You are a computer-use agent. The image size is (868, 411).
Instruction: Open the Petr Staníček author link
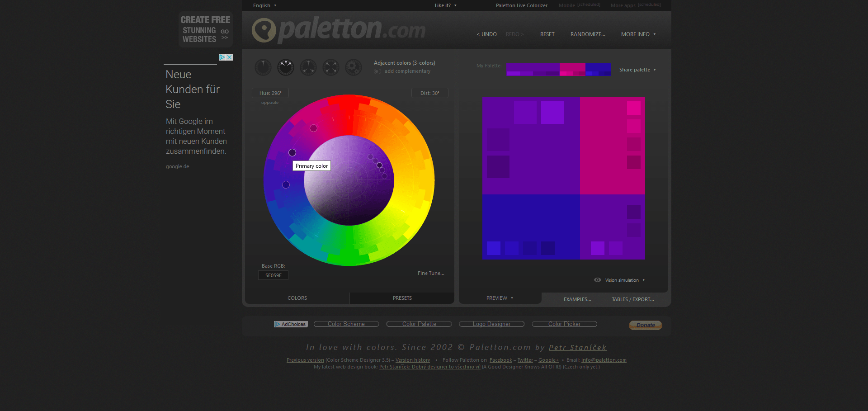(578, 347)
